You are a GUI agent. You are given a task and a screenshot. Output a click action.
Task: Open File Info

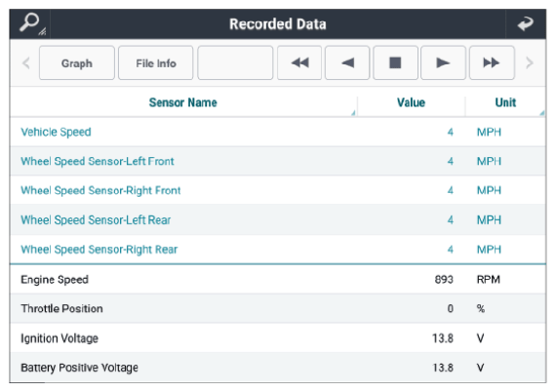point(156,62)
